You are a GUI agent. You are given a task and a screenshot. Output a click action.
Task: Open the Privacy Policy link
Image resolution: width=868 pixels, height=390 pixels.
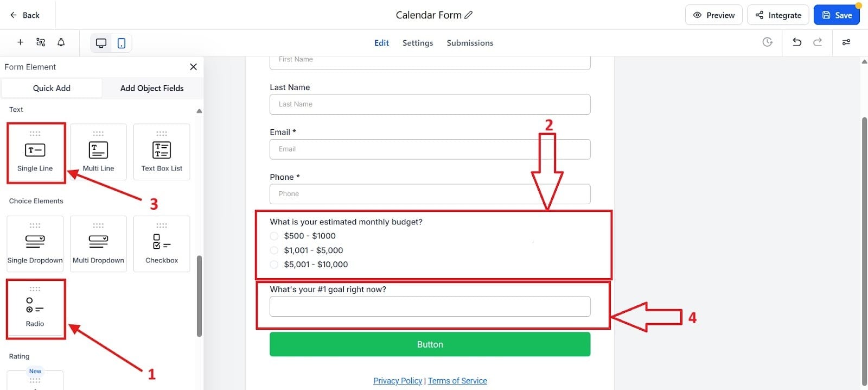(x=397, y=380)
